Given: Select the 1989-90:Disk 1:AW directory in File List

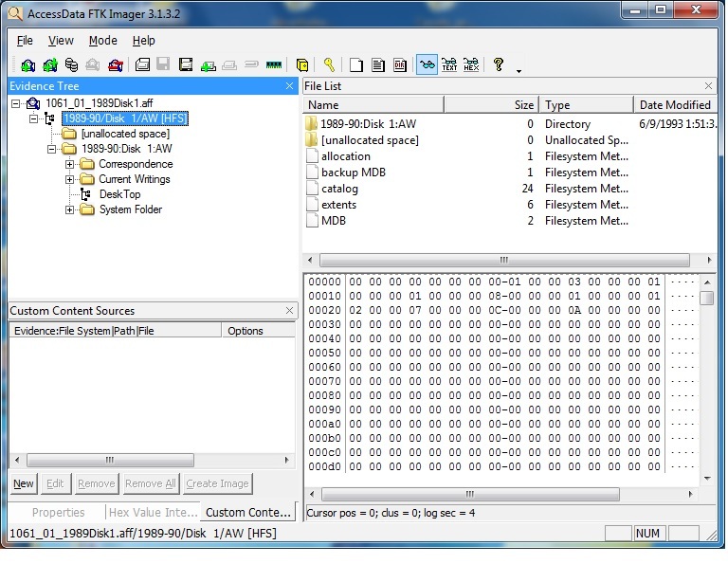Looking at the screenshot, I should [368, 124].
